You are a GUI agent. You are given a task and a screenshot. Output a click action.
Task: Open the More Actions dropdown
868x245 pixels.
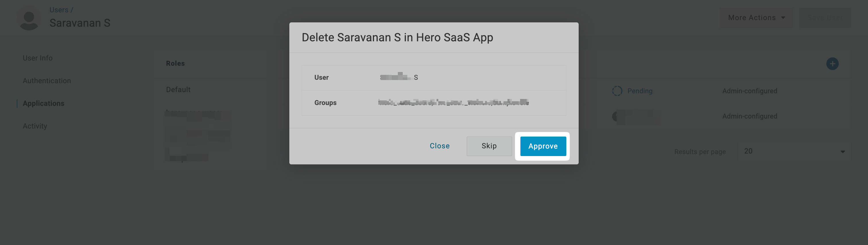756,17
